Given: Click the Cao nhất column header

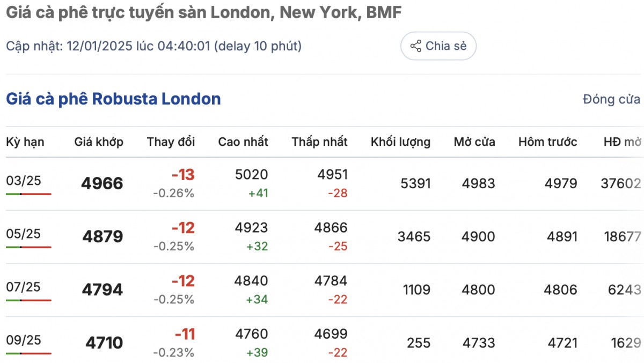Looking at the screenshot, I should (x=243, y=142).
